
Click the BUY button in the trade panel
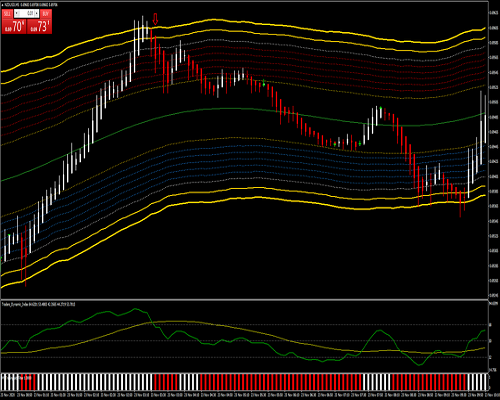click(x=46, y=14)
